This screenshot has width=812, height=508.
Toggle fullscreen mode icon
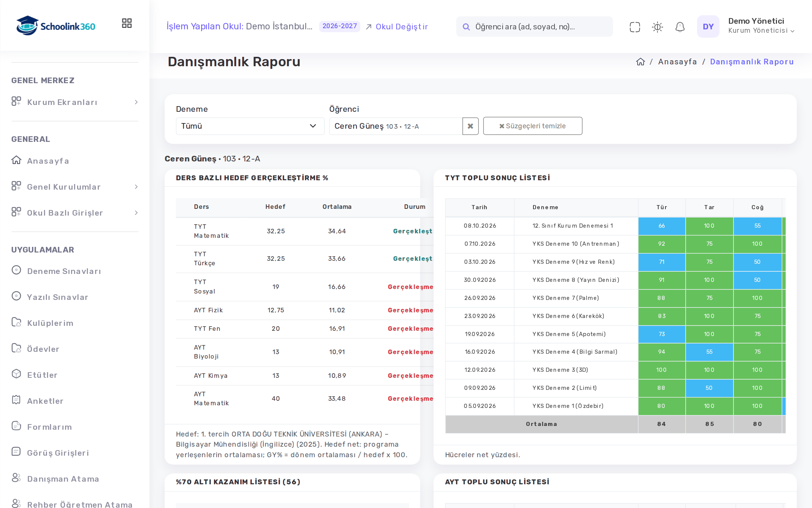[635, 27]
